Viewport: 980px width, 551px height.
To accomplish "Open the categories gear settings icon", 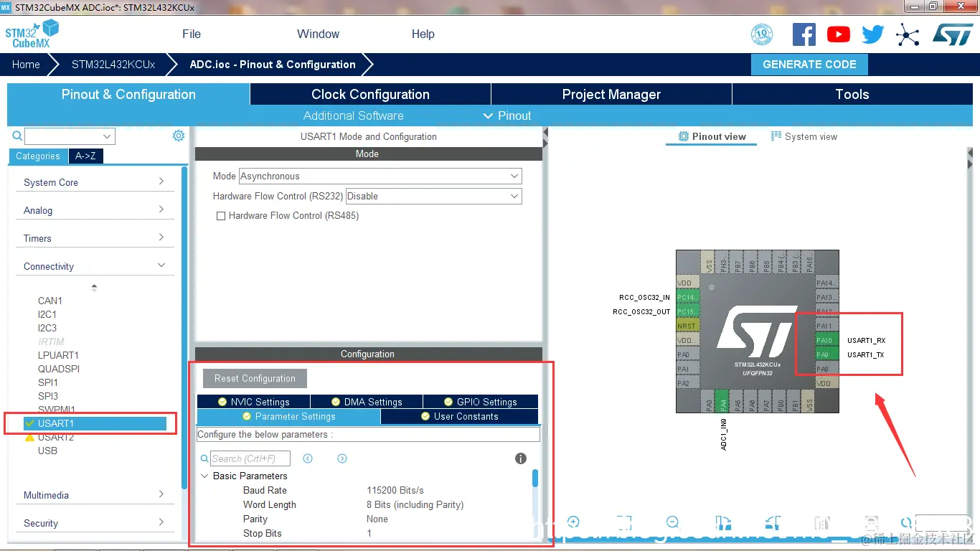I will 179,136.
